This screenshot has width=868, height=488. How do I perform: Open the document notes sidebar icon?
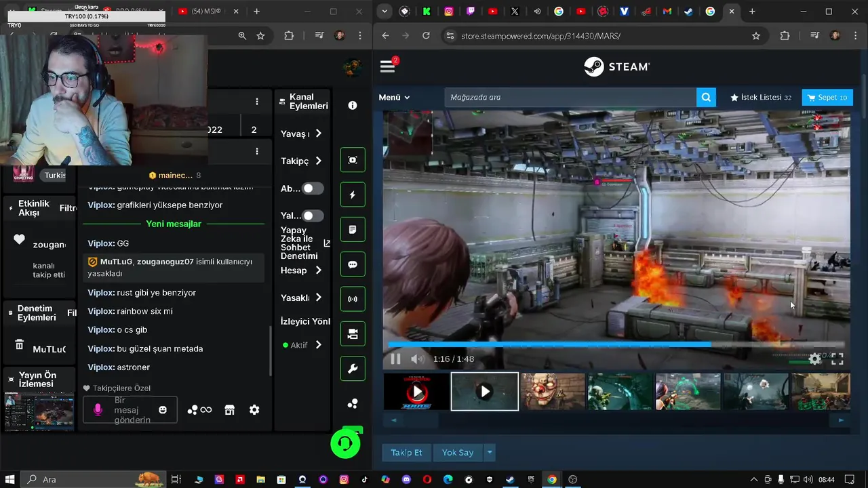pos(353,230)
